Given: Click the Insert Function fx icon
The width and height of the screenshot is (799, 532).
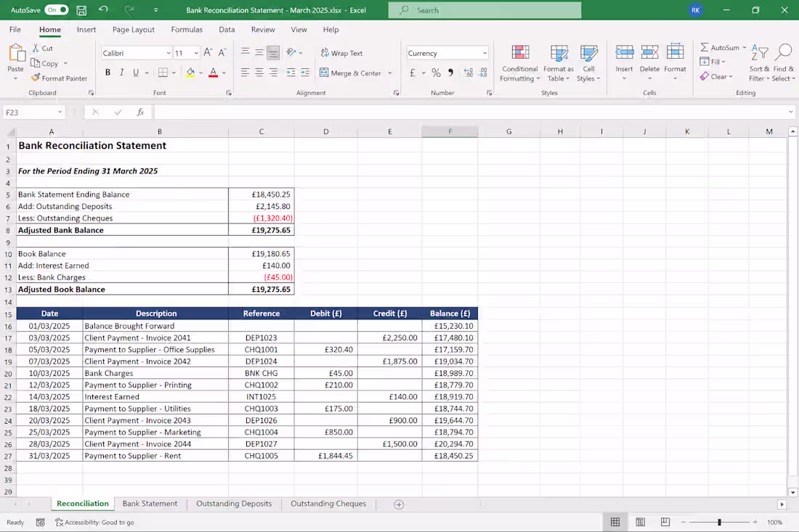Looking at the screenshot, I should [140, 112].
